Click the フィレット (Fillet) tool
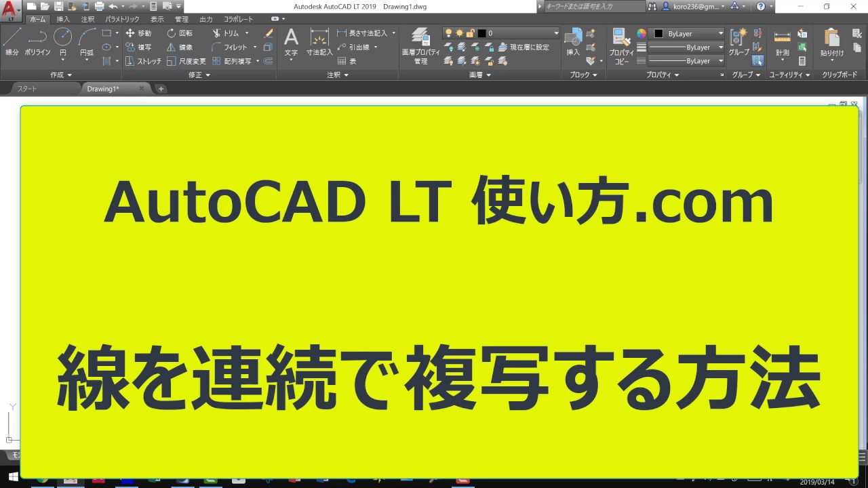 tap(231, 47)
